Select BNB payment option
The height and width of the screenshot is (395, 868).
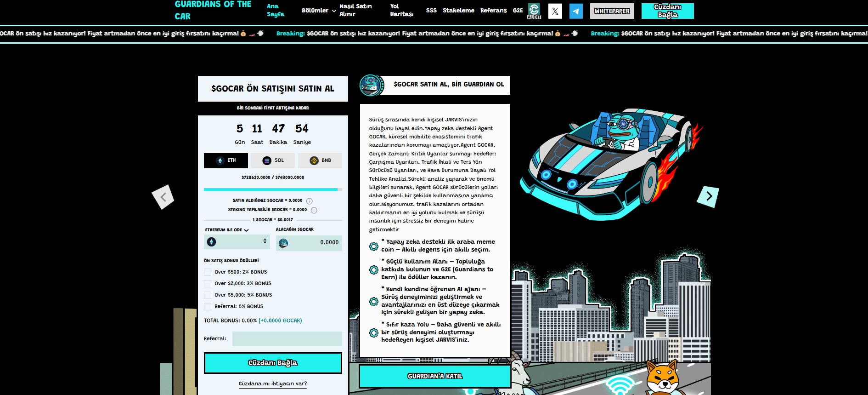click(x=320, y=160)
